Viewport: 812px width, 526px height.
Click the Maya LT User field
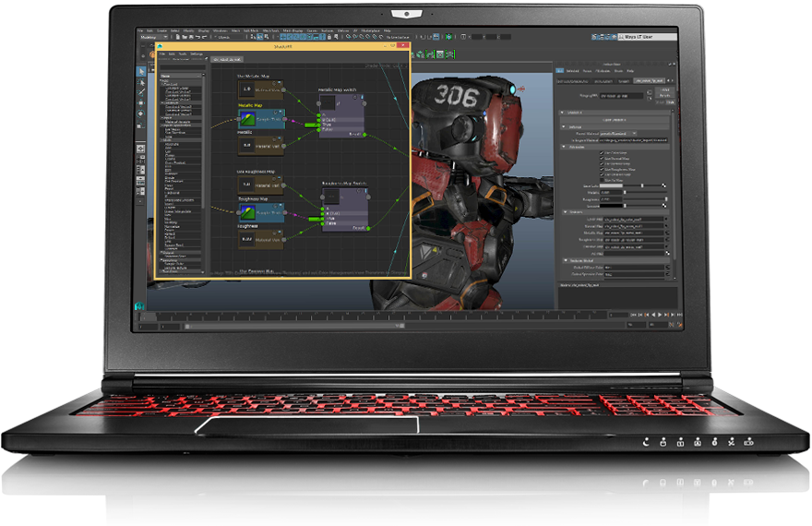[648, 37]
